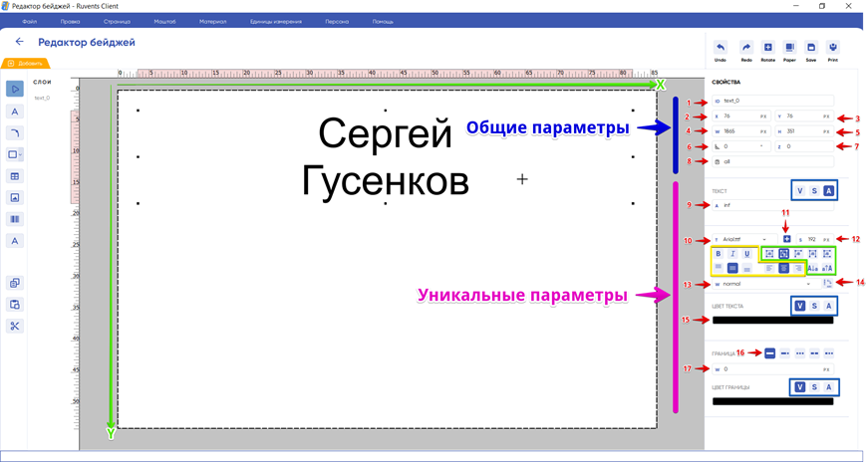Click the scissors cut icon
The height and width of the screenshot is (462, 868).
tap(14, 326)
